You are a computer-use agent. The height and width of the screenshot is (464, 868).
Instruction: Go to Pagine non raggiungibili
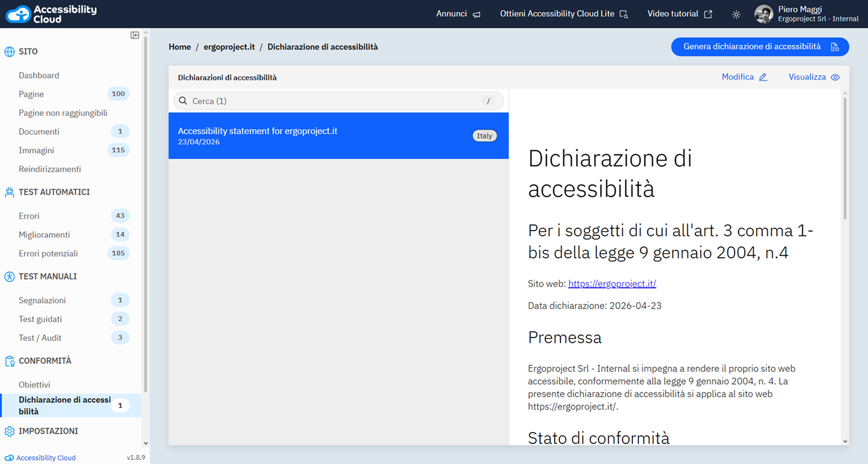pos(63,113)
